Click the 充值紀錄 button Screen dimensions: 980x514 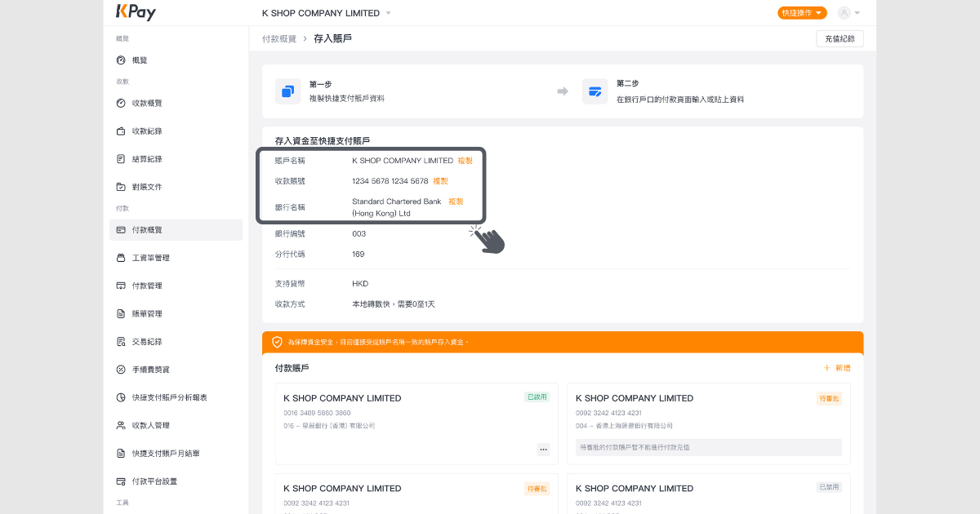tap(840, 38)
